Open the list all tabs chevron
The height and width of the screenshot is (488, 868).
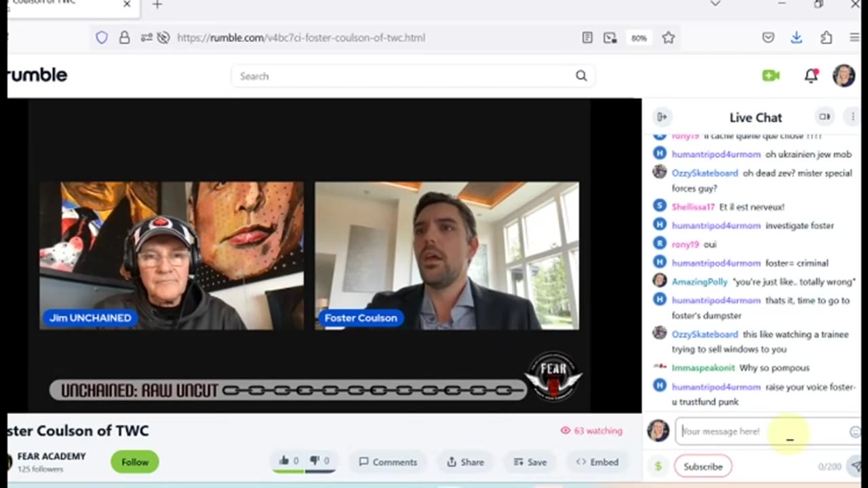[715, 4]
